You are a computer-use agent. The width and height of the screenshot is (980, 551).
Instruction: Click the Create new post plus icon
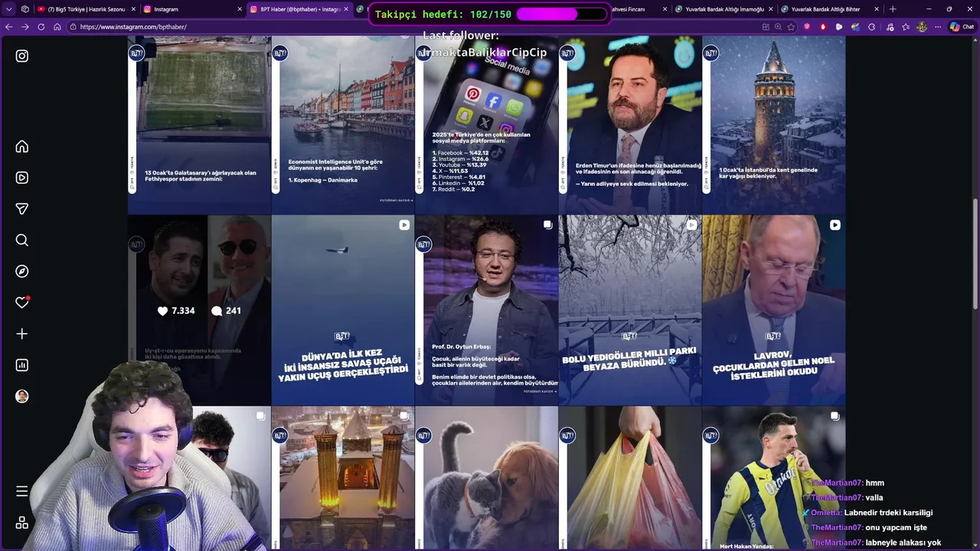22,334
